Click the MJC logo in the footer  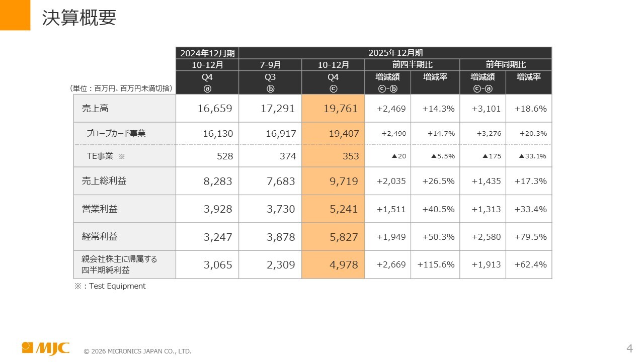46,348
